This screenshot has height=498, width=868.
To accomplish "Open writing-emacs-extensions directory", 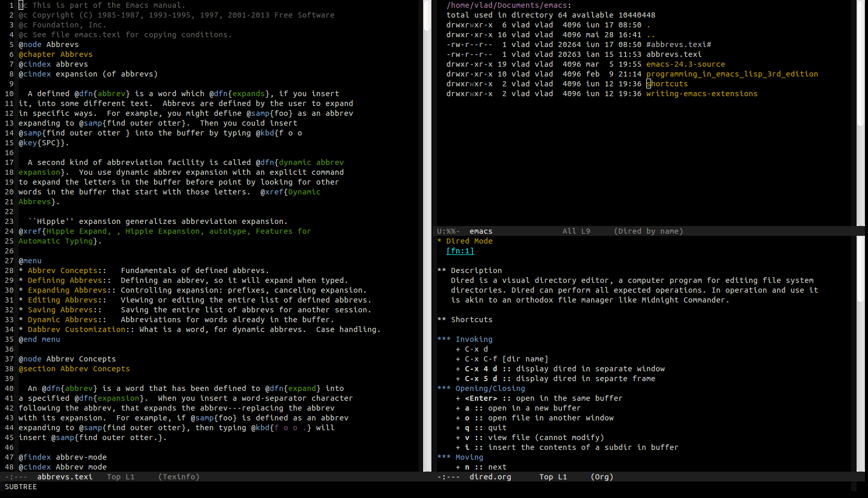I will 702,94.
